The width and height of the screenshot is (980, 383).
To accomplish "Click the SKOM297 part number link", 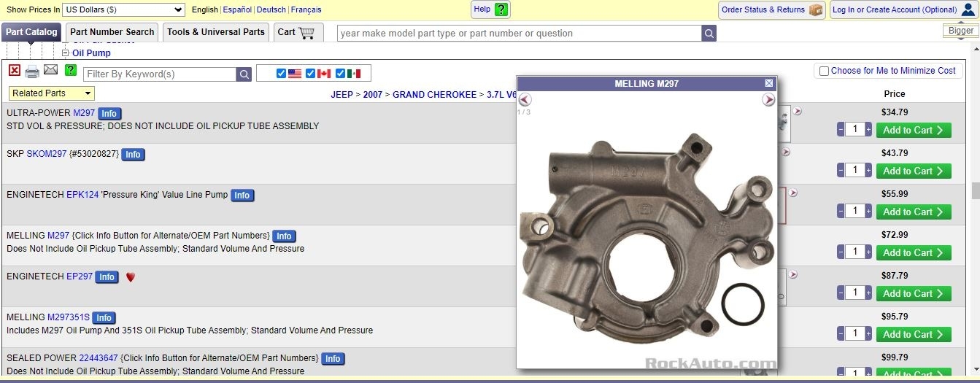I will (x=47, y=155).
